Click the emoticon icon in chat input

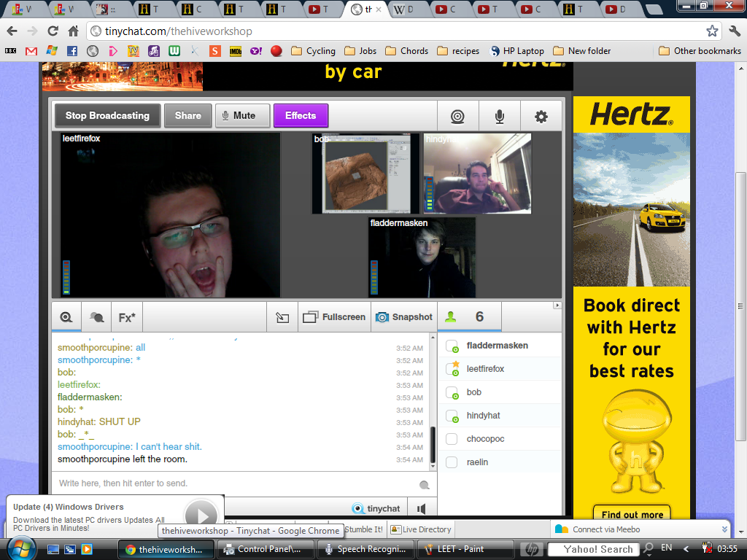pyautogui.click(x=425, y=485)
